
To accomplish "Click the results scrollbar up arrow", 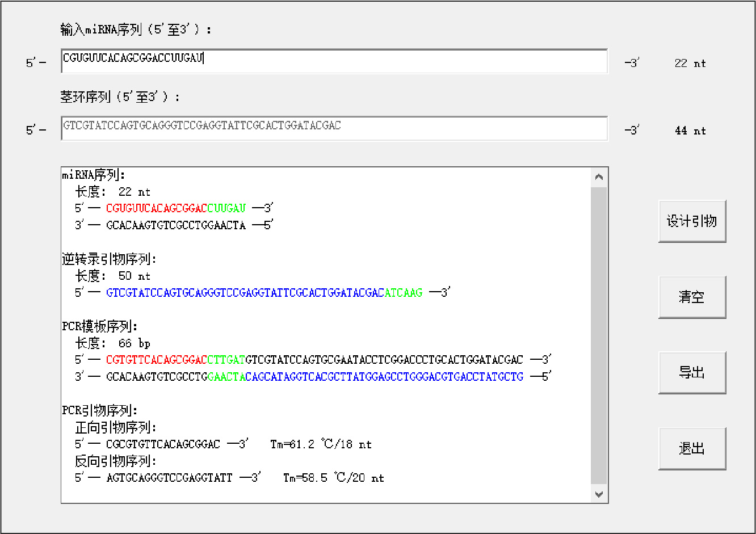I will point(599,178).
